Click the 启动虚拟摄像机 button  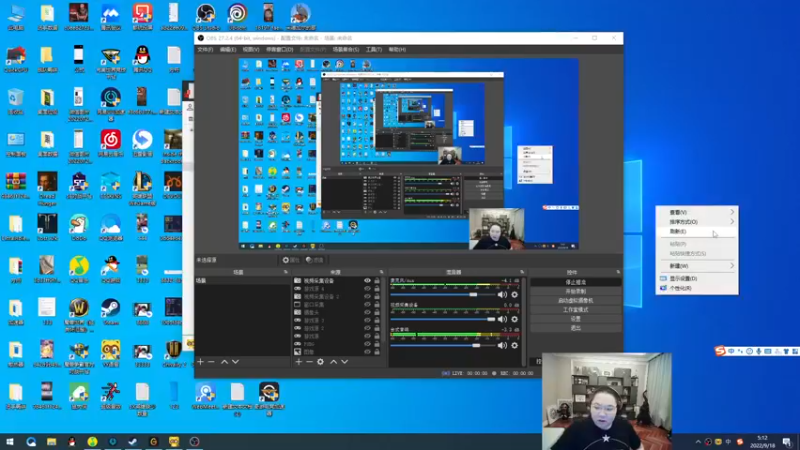tap(576, 301)
